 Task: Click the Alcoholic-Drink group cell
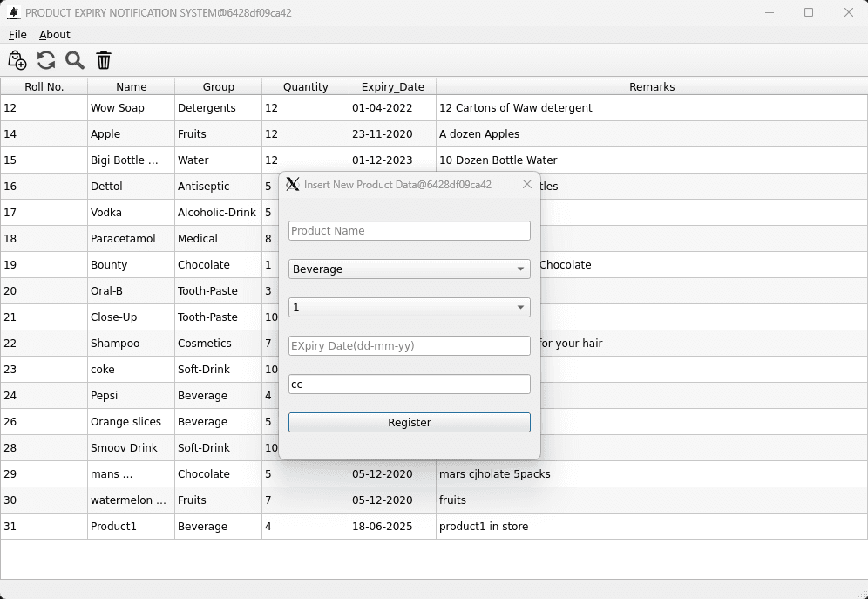click(x=218, y=213)
